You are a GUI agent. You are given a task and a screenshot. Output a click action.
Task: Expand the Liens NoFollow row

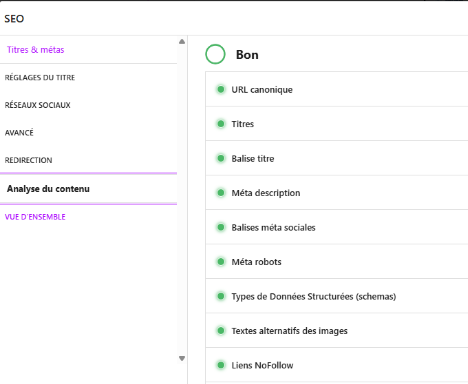(x=337, y=365)
